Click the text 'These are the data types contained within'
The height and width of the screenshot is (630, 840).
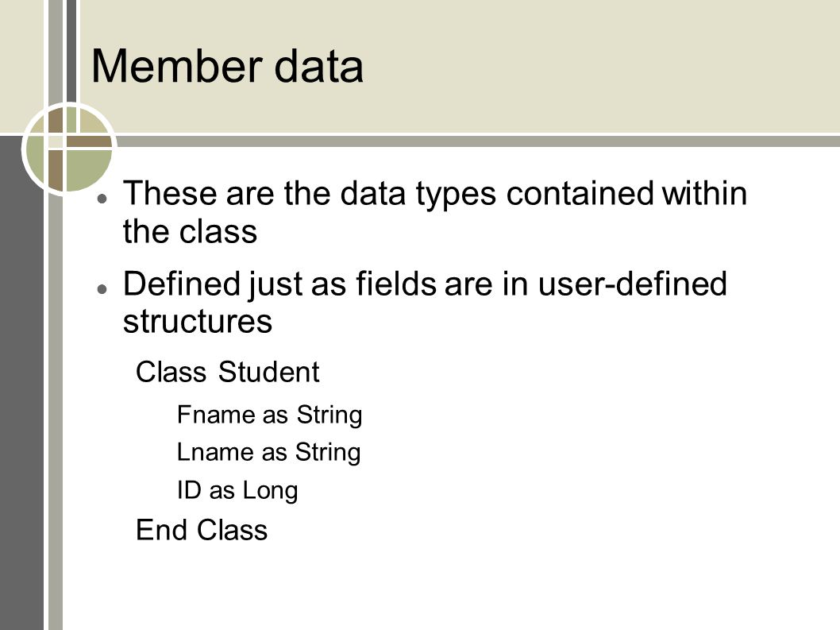pos(435,193)
